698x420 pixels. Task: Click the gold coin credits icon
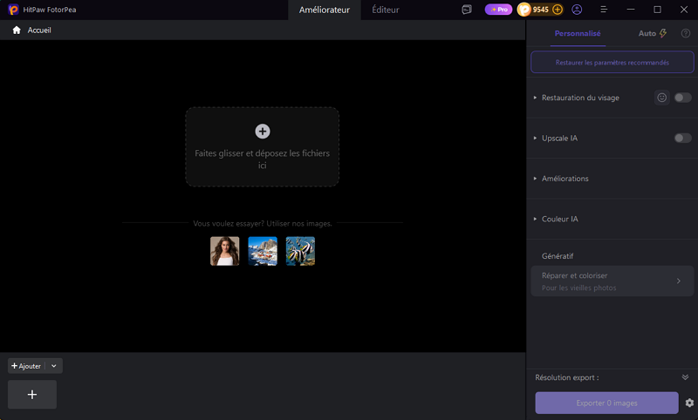524,9
